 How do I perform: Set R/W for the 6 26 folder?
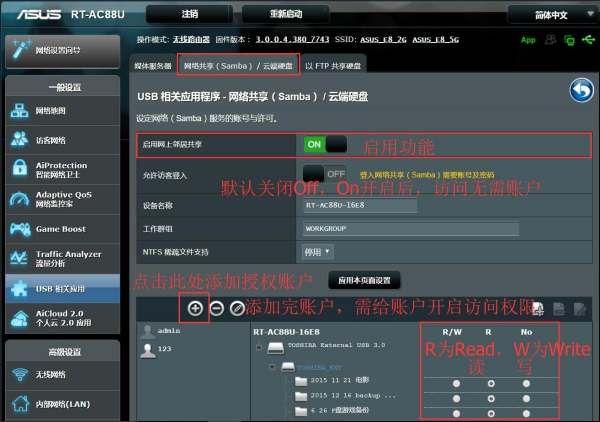(456, 413)
